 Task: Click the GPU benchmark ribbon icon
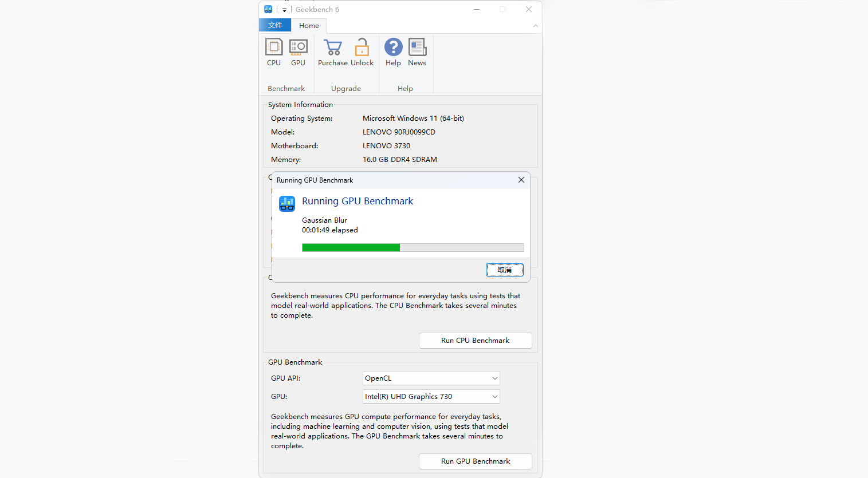click(x=298, y=52)
